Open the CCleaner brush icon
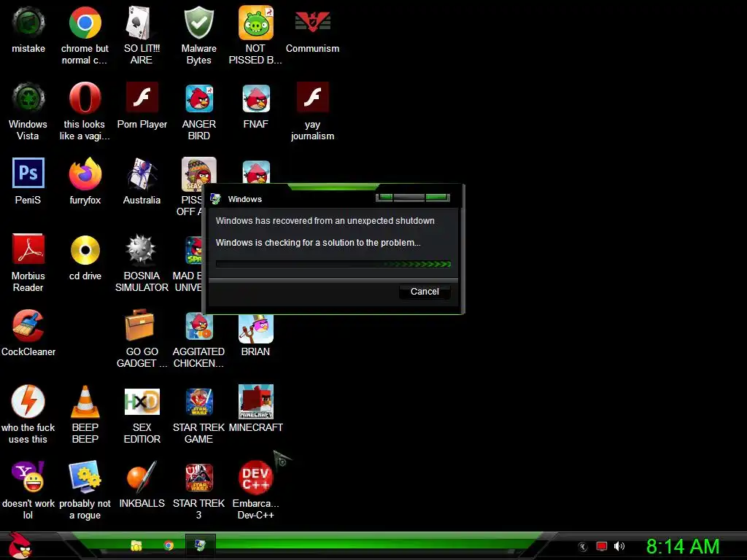 [28, 326]
